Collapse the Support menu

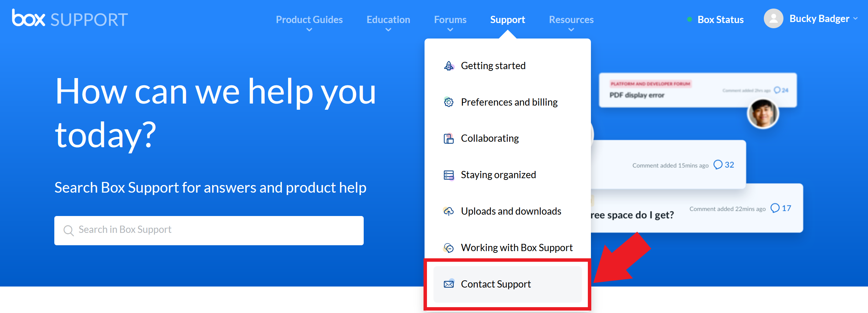click(x=508, y=20)
